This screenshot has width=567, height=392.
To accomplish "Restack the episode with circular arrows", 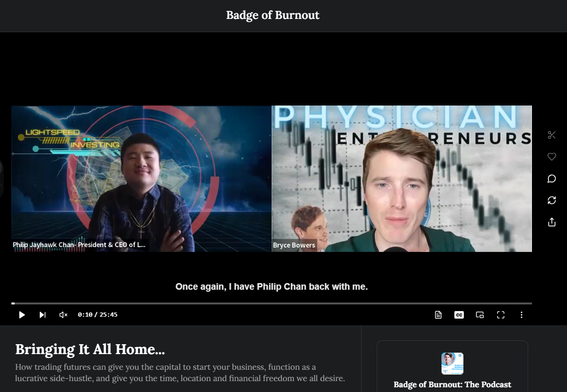I will pyautogui.click(x=551, y=200).
